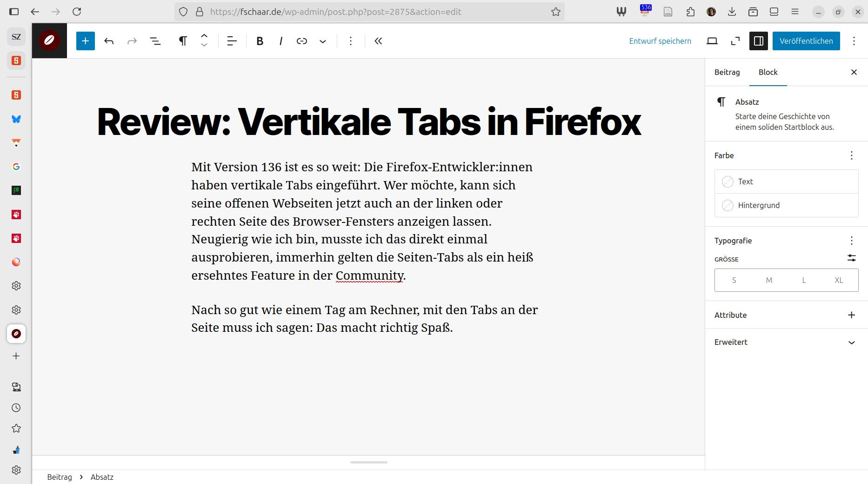Screen dimensions: 868x484
Task: Open the preview device view icon
Action: tap(712, 41)
